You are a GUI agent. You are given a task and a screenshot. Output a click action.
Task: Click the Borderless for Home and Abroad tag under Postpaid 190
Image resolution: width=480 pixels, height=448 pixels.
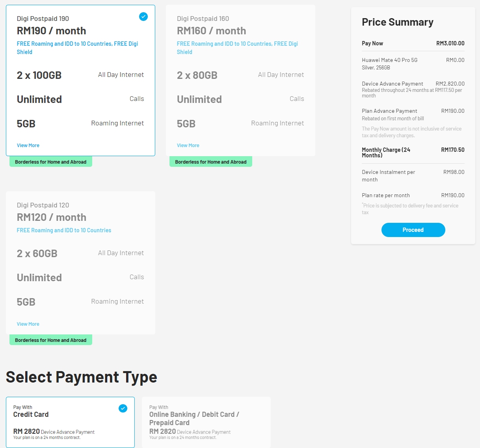pyautogui.click(x=51, y=162)
